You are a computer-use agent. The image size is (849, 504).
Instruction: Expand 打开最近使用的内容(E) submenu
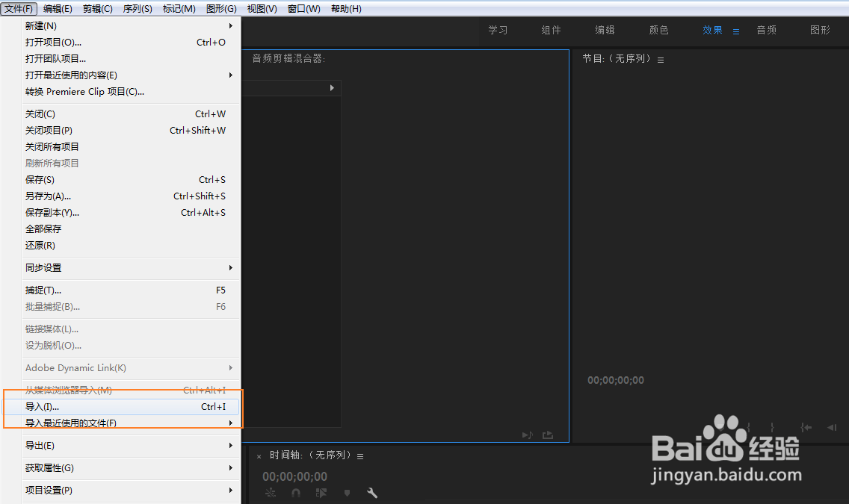click(x=130, y=75)
